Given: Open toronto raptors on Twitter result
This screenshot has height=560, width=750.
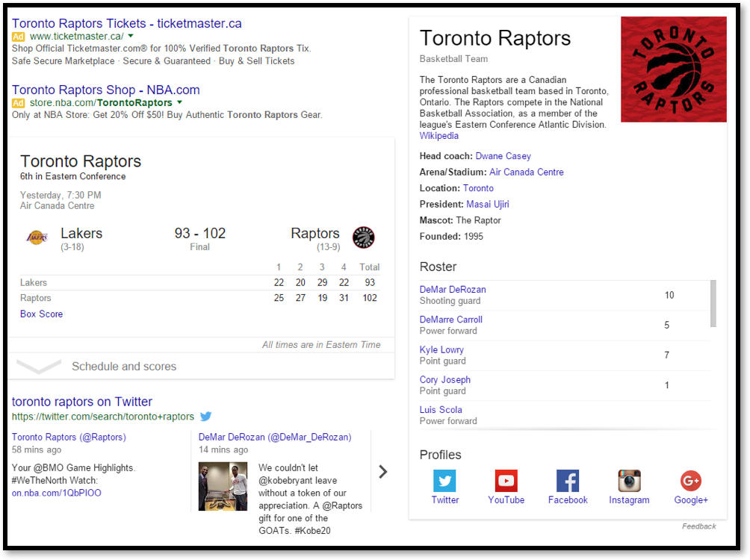Looking at the screenshot, I should pyautogui.click(x=81, y=401).
